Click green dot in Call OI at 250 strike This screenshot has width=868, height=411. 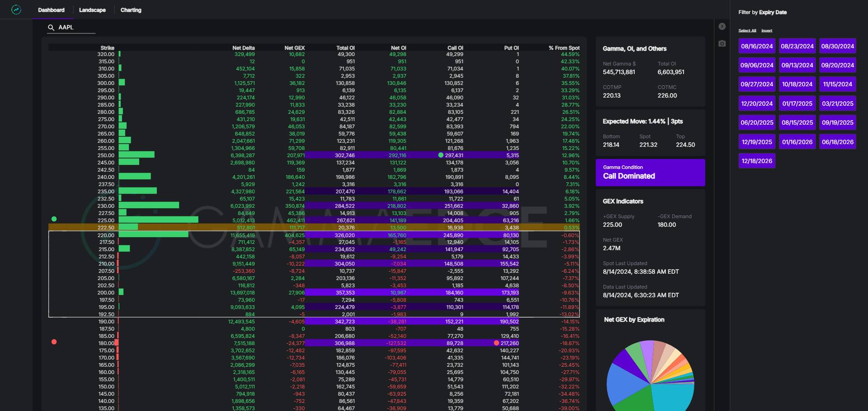tap(441, 155)
